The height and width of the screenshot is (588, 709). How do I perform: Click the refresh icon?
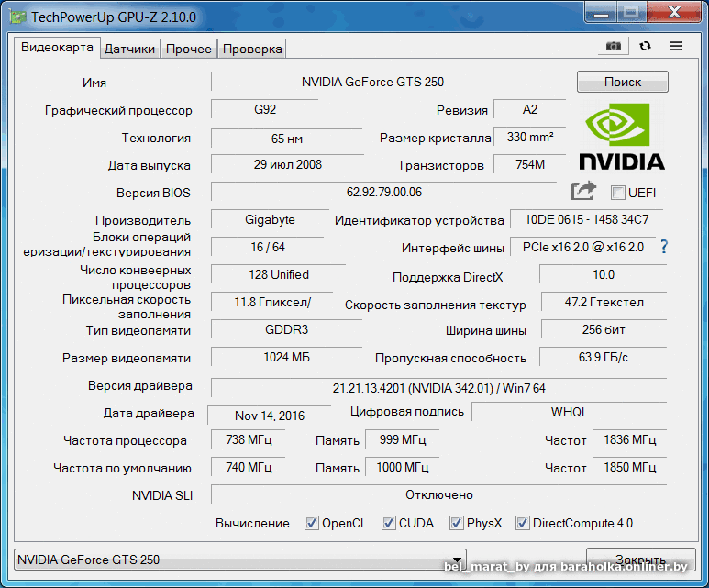[645, 46]
